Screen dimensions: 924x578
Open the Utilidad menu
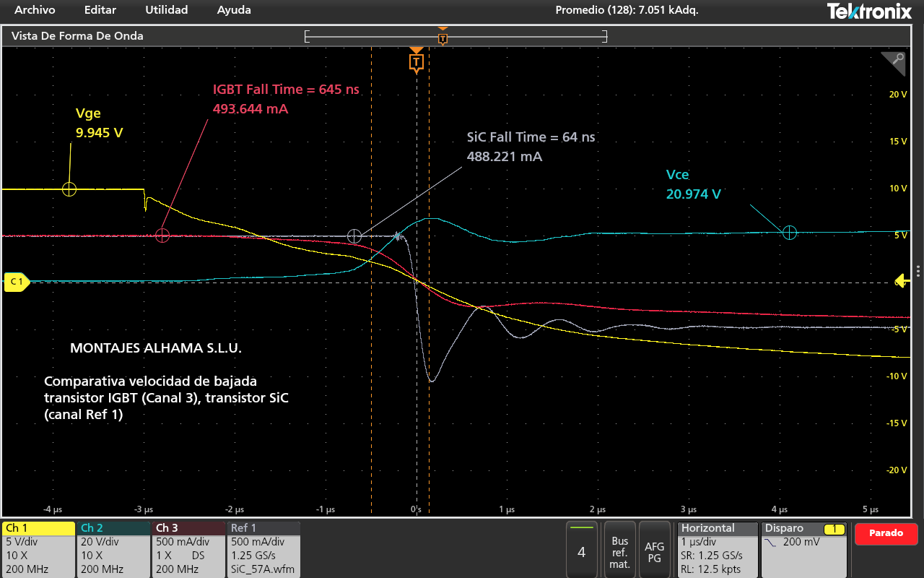pyautogui.click(x=167, y=10)
